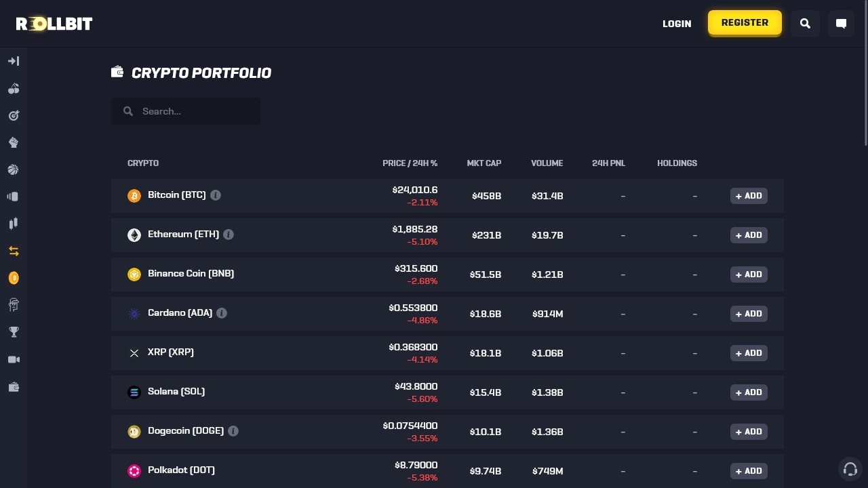Screen dimensions: 868x488
Task: Add Dogecoin with the ADD button
Action: 749,432
